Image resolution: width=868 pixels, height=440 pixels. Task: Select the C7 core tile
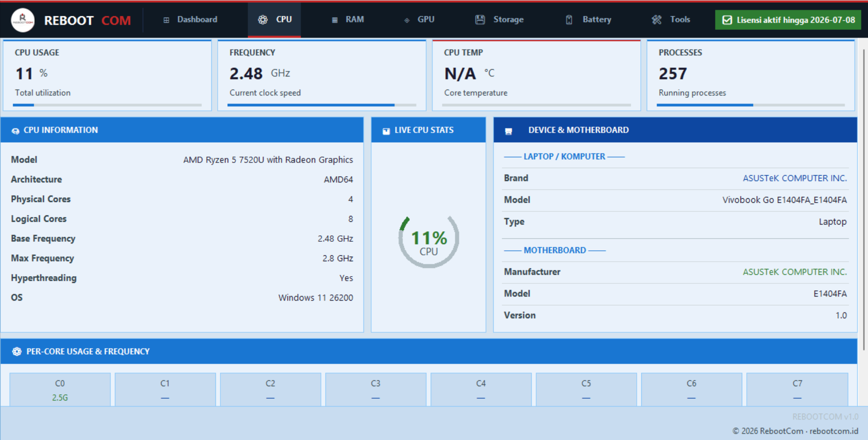point(797,389)
